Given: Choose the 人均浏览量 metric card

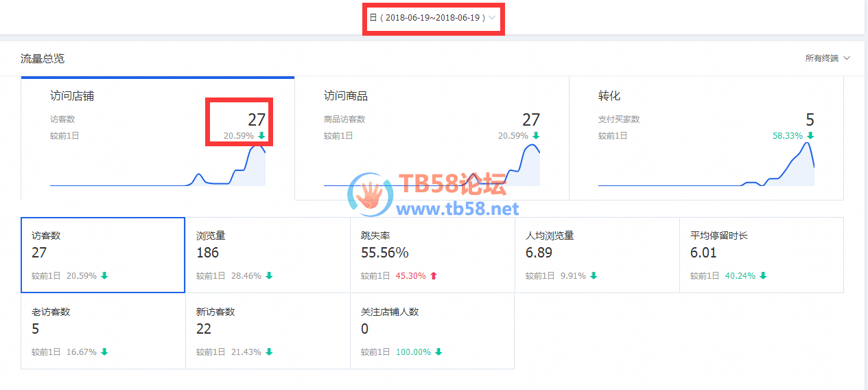Looking at the screenshot, I should tap(597, 255).
